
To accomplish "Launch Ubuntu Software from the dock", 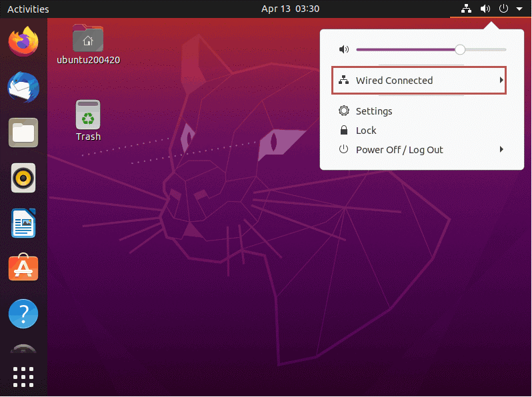I will pos(23,268).
